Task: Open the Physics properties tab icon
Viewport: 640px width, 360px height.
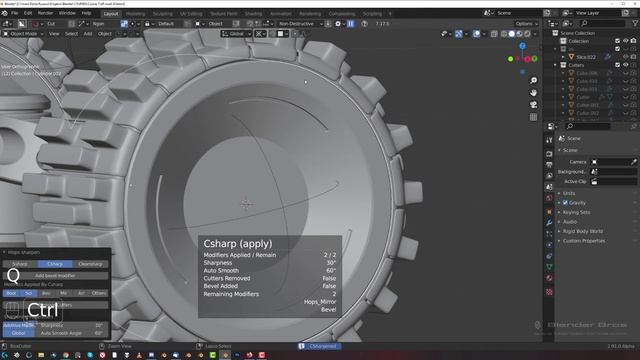Action: click(549, 245)
